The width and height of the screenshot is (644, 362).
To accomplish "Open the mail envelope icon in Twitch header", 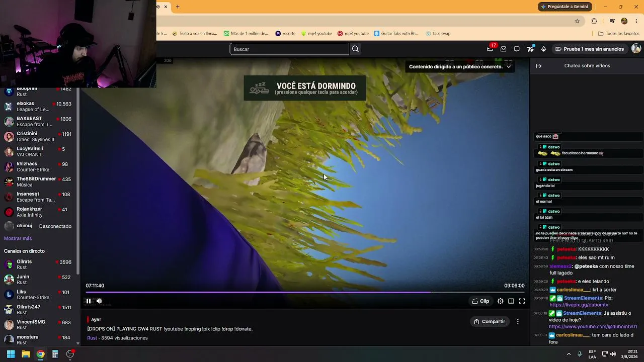I will click(x=504, y=49).
